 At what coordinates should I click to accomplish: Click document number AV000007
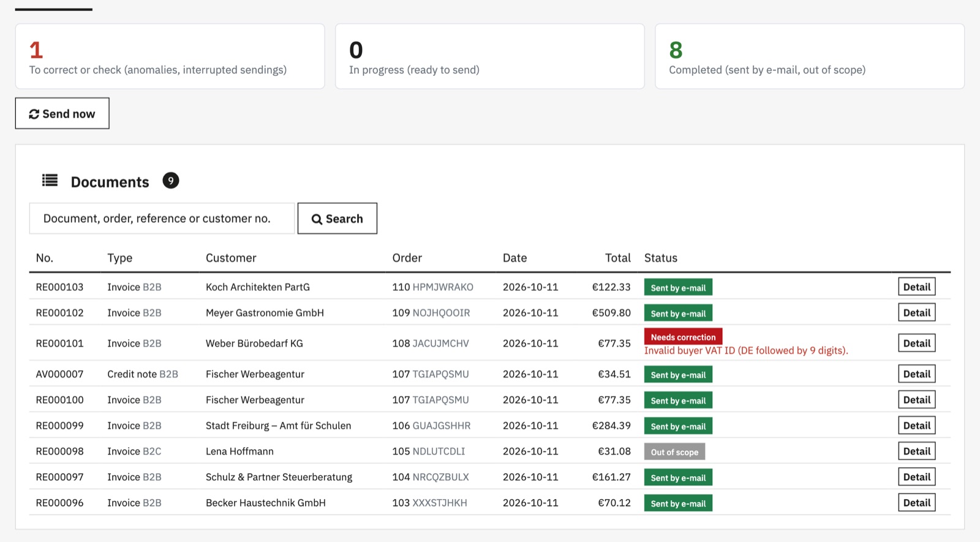coord(59,374)
